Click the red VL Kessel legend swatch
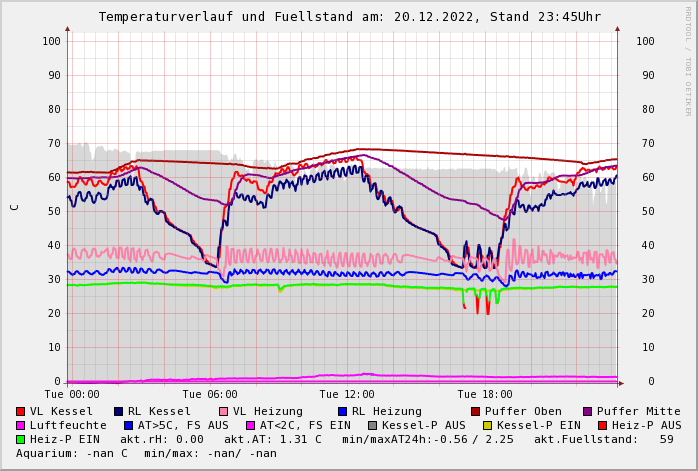The height and width of the screenshot is (471, 698). point(21,412)
